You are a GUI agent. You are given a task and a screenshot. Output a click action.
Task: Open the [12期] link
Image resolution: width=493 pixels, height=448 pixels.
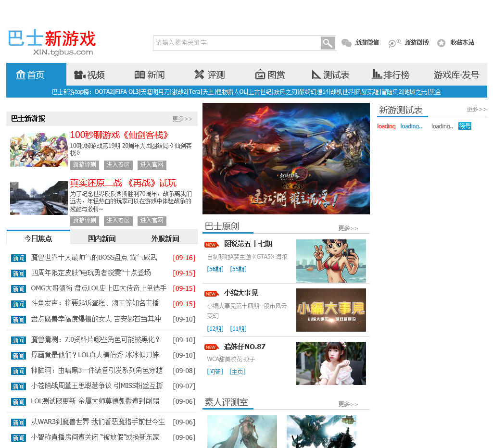tap(215, 329)
